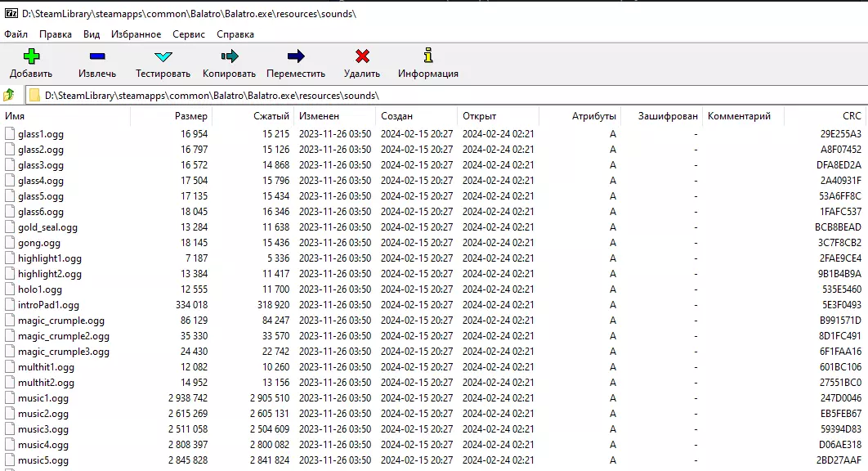Sort by Открыт column header

point(499,116)
